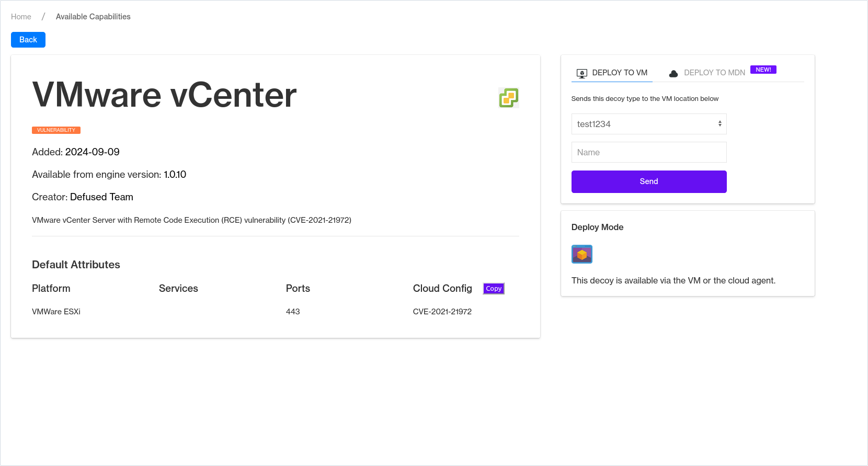Click the Added date 2024-09-09
The height and width of the screenshot is (466, 868).
coord(92,152)
